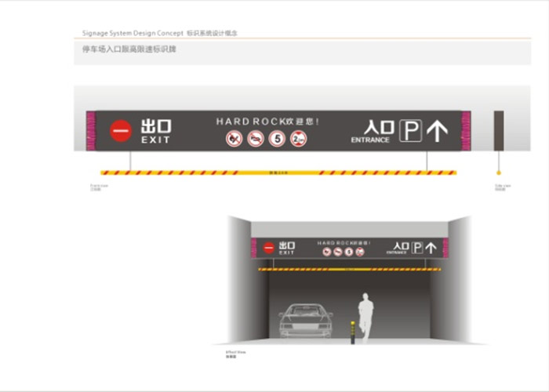Click the parking P icon on the front-view sign

[x=411, y=131]
